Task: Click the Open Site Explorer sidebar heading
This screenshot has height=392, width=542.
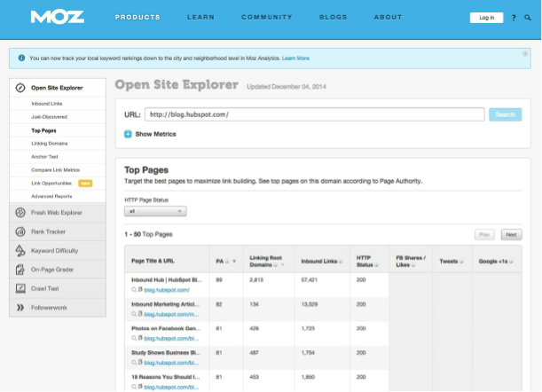Action: (57, 88)
